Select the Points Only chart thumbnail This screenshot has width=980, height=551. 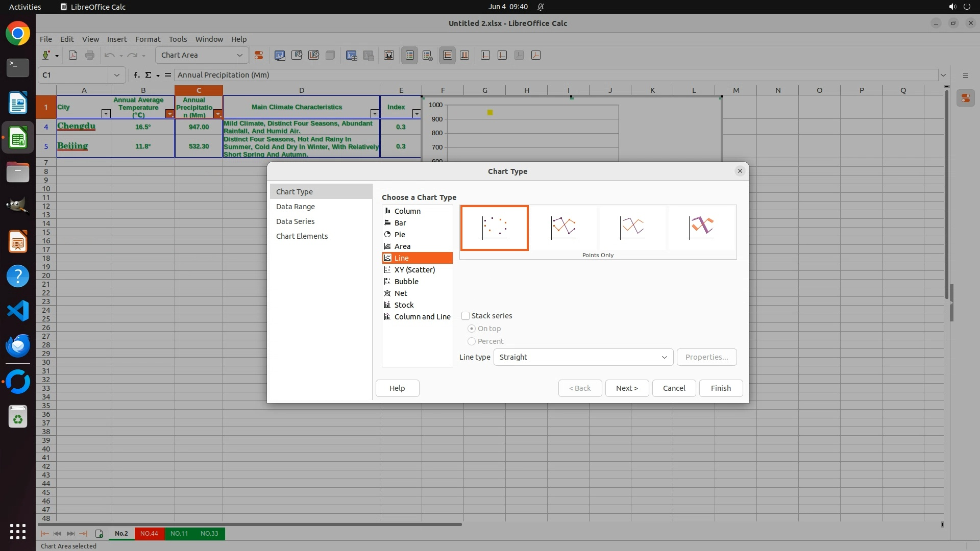point(494,228)
